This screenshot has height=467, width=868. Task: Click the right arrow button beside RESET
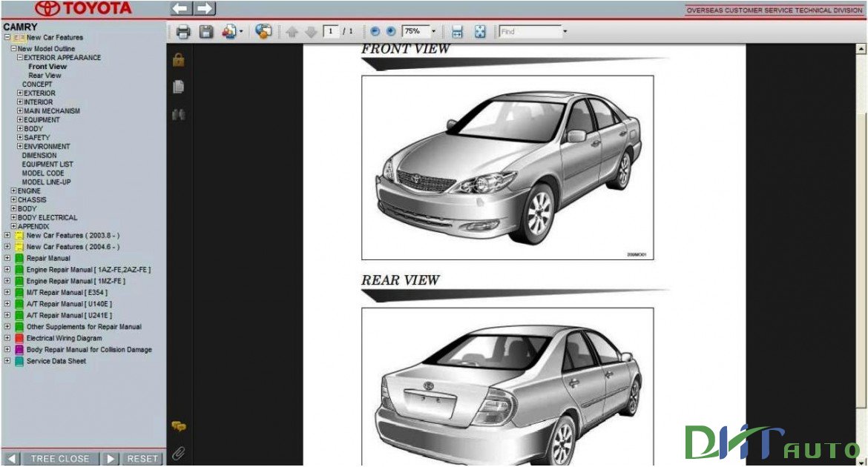tap(111, 459)
